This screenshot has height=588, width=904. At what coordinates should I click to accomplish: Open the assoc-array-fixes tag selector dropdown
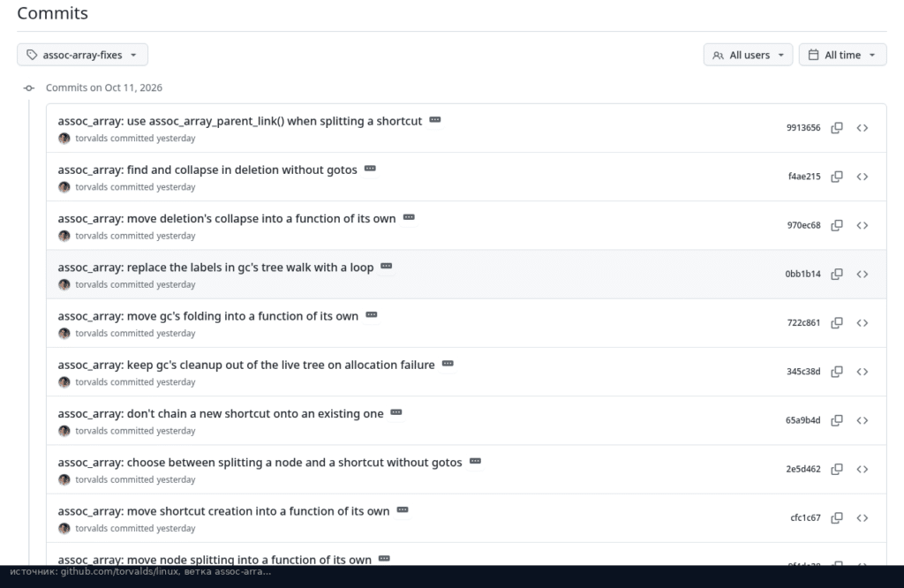[x=82, y=55]
